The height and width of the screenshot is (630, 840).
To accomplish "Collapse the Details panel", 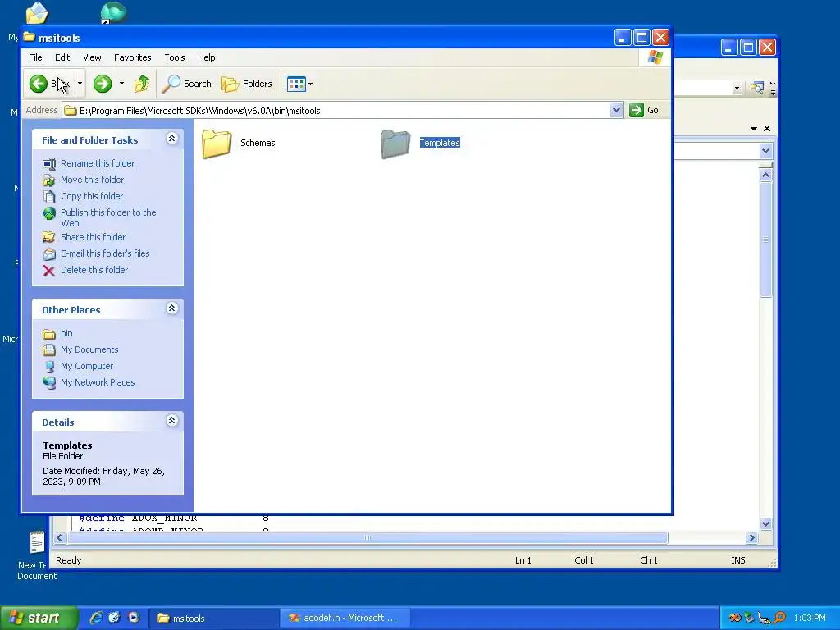I will pos(172,421).
